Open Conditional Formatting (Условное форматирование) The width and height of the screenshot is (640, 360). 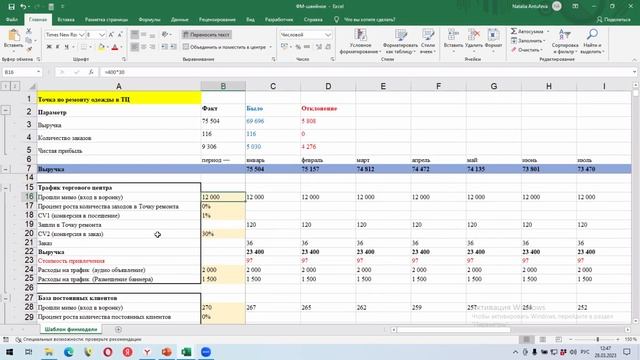tap(360, 41)
